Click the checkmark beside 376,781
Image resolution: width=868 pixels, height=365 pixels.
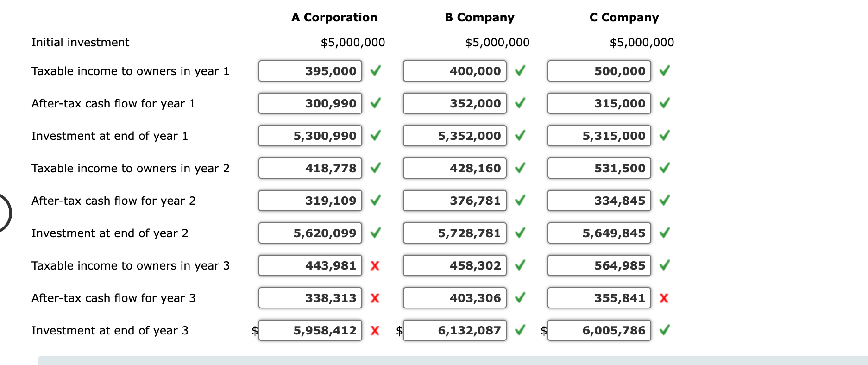tap(520, 201)
